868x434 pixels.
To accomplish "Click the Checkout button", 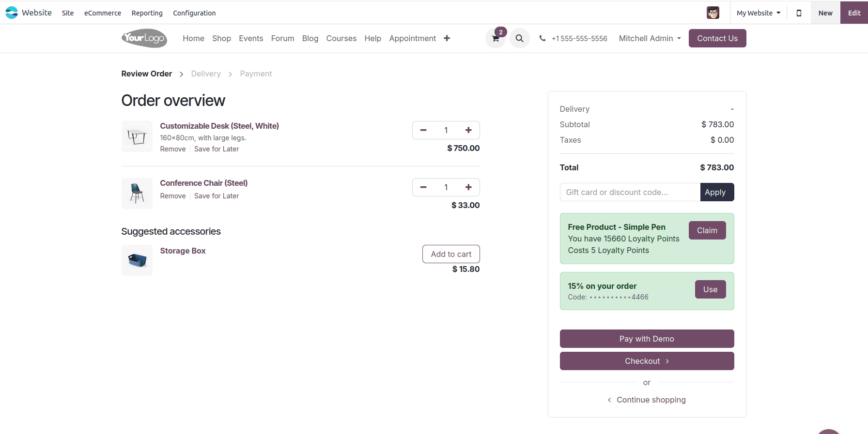I will pyautogui.click(x=647, y=360).
